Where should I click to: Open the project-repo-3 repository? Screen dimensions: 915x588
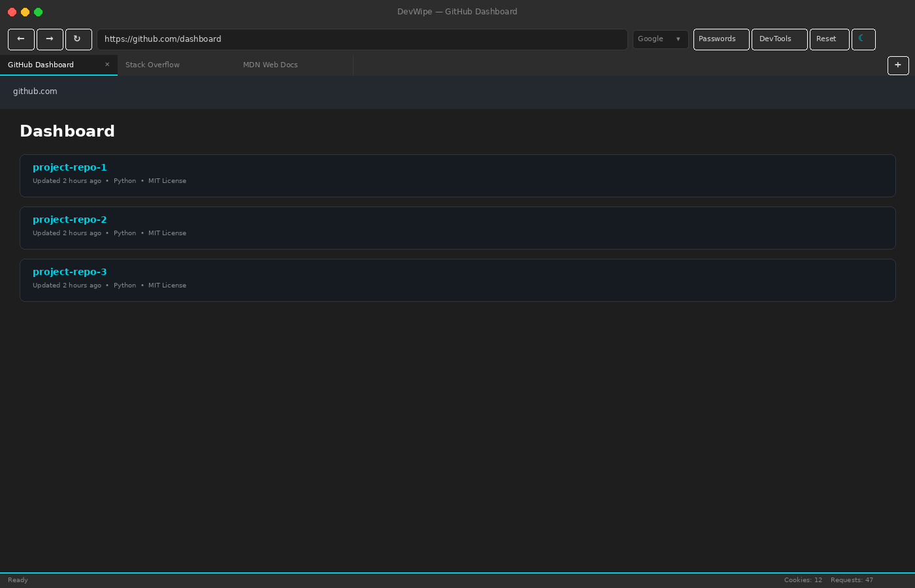click(69, 272)
